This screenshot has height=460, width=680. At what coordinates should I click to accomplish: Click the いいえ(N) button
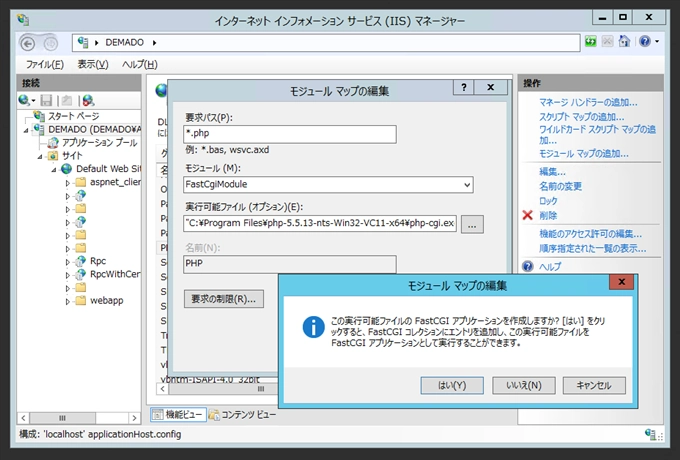524,385
